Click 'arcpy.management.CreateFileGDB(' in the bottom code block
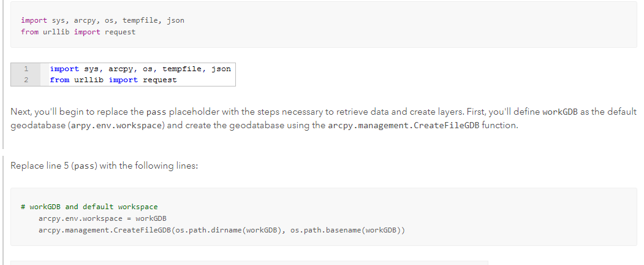This screenshot has width=644, height=265. [x=107, y=230]
